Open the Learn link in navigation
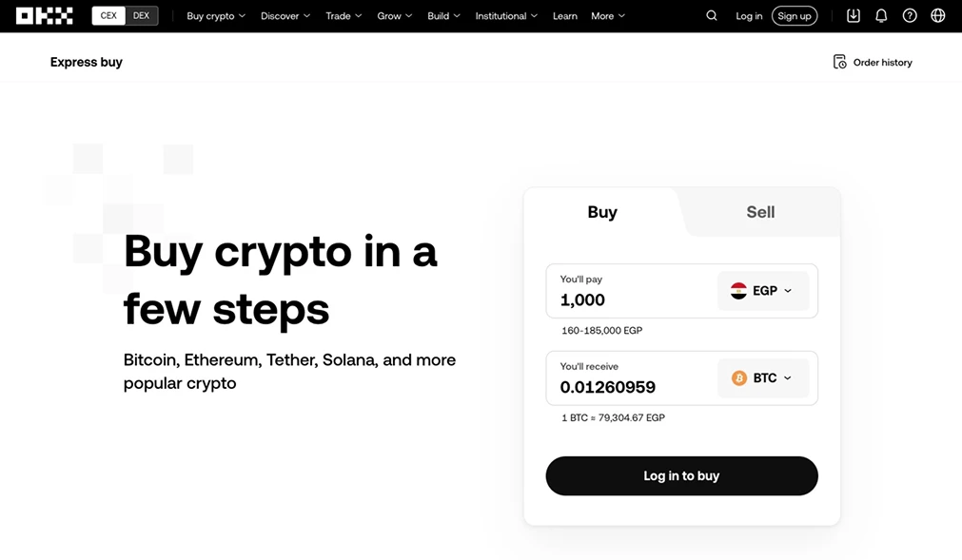Screen dimensions: 962x560 click(x=565, y=16)
